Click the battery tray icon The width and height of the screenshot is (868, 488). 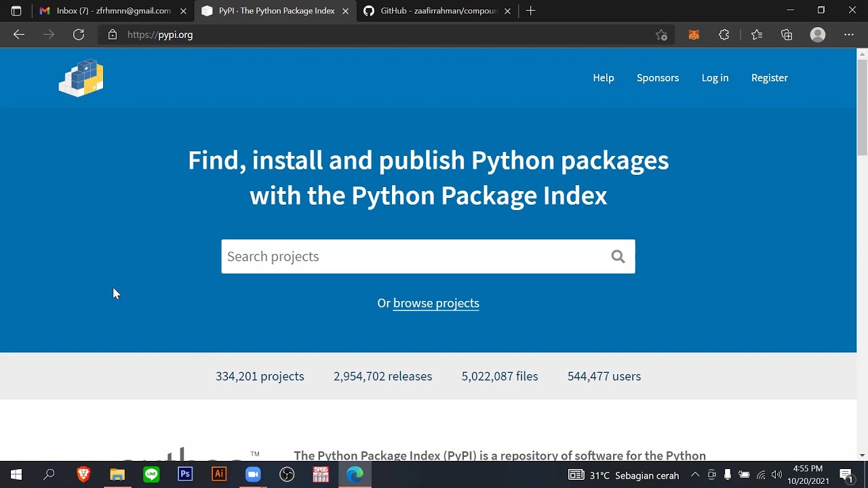coord(744,475)
